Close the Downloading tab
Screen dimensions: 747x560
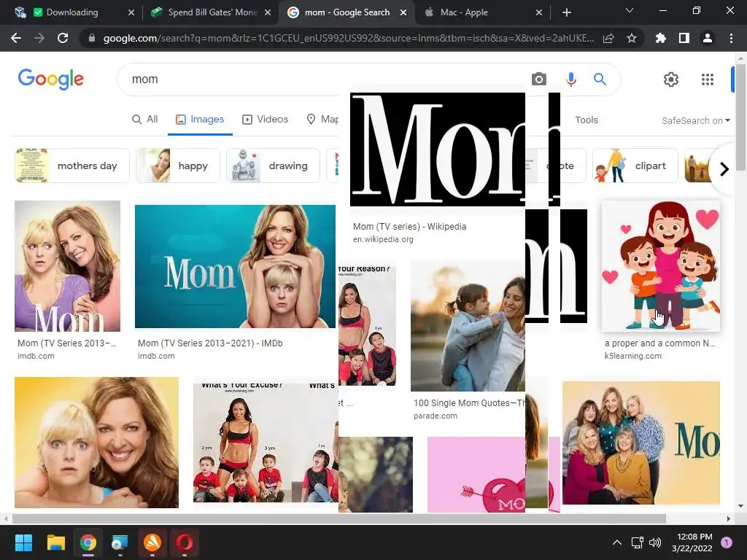131,12
